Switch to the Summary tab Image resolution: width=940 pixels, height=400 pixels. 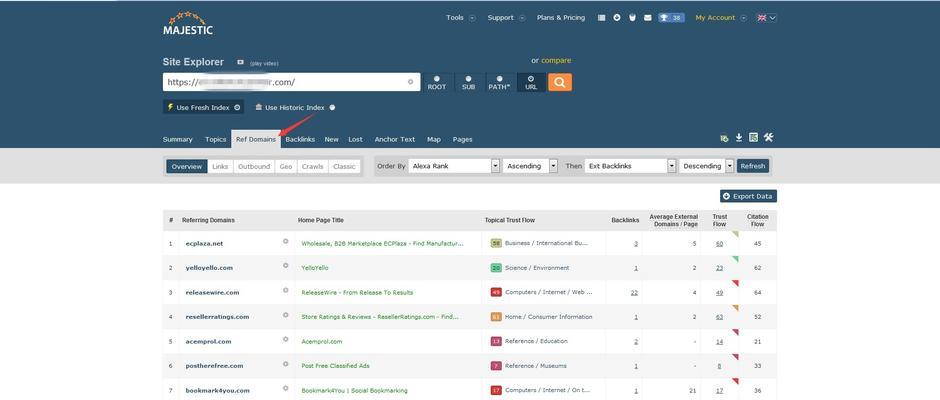point(177,139)
